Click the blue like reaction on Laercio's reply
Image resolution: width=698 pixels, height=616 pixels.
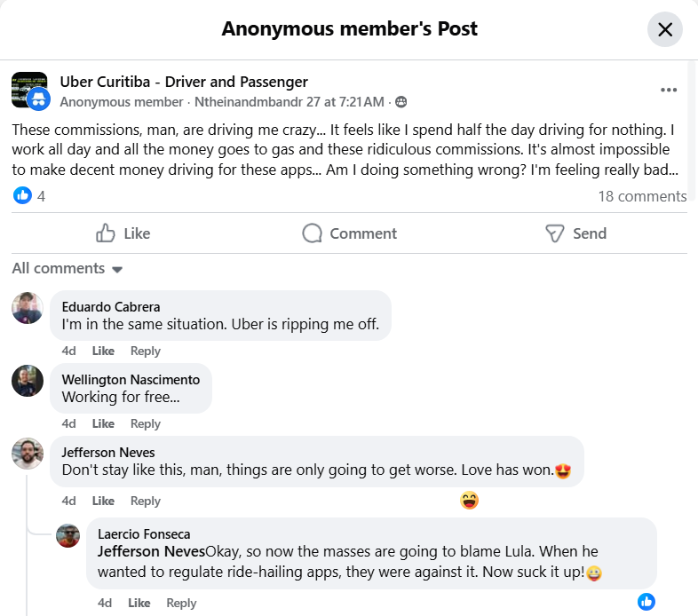[646, 602]
